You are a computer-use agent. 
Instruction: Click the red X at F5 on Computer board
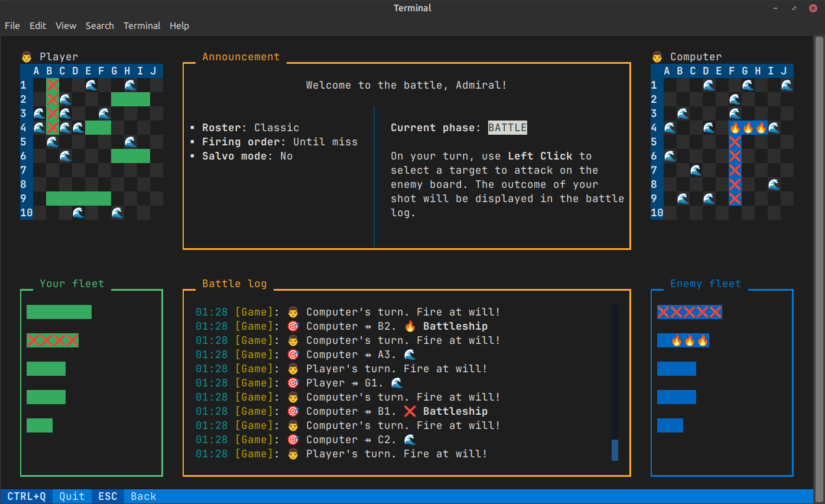735,142
